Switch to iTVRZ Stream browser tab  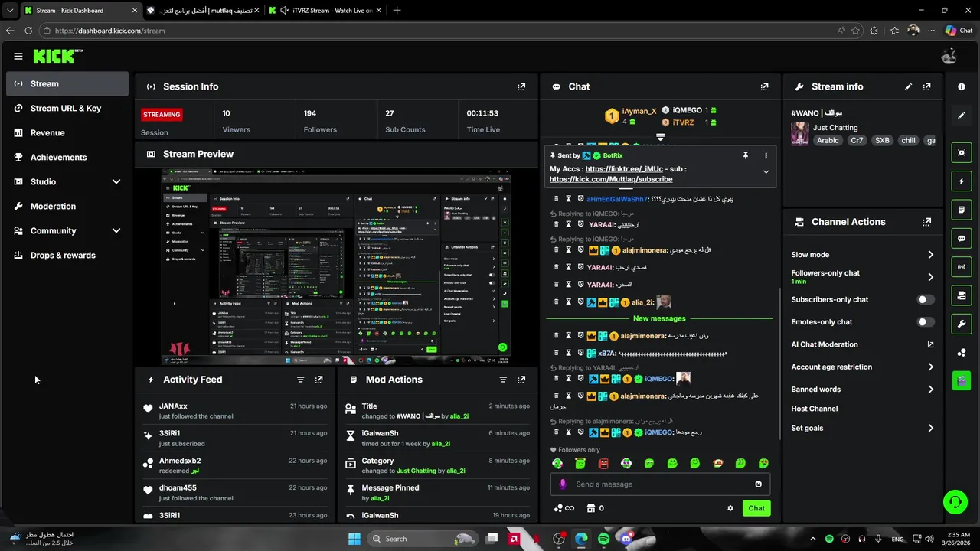click(x=324, y=11)
